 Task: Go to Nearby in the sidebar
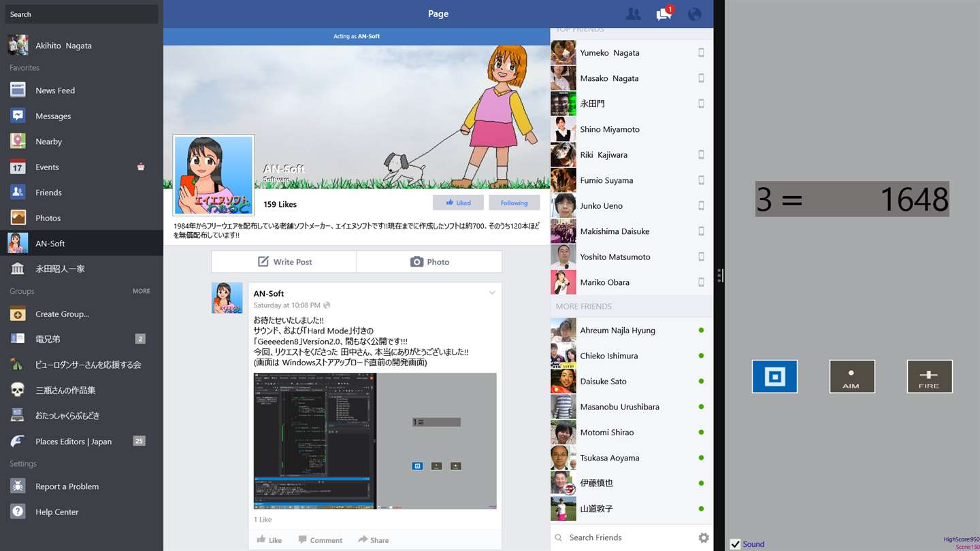click(82, 141)
